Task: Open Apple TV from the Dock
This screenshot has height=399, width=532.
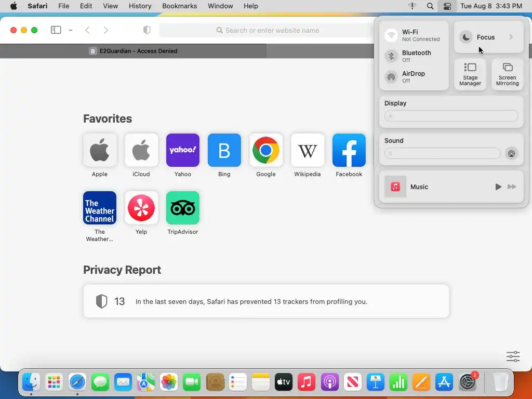Action: [x=284, y=382]
